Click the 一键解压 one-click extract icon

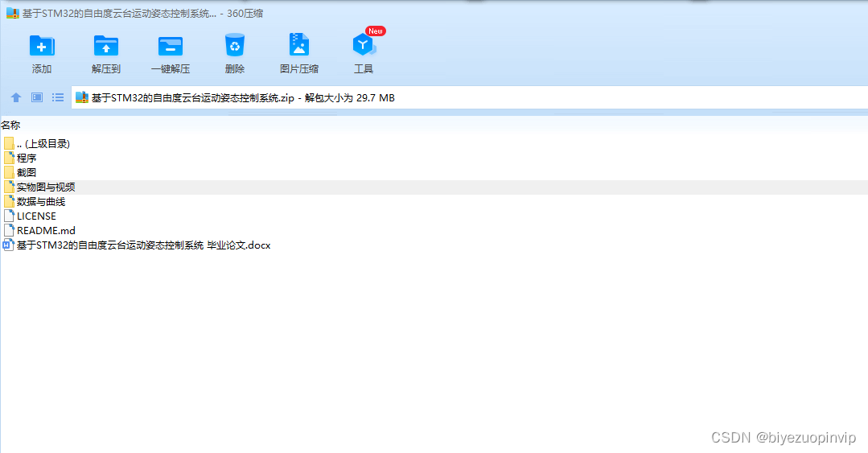pyautogui.click(x=170, y=47)
